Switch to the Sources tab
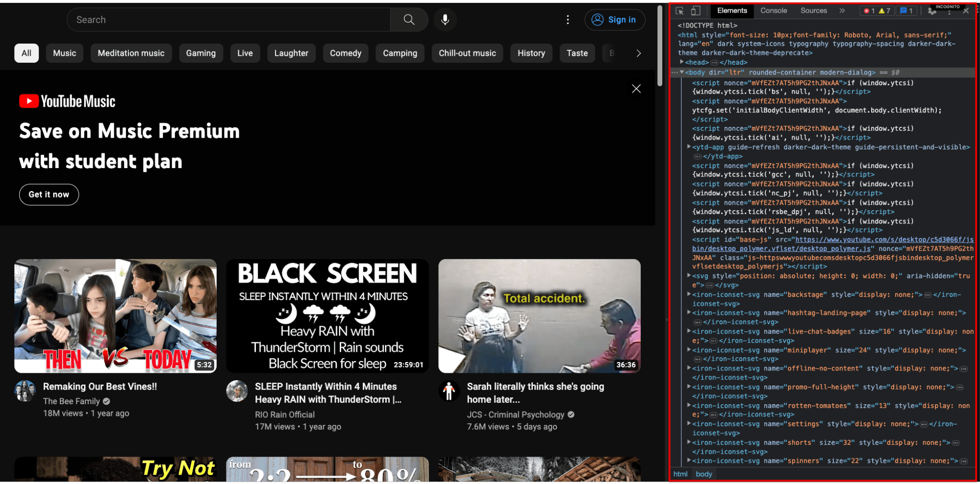 [814, 11]
